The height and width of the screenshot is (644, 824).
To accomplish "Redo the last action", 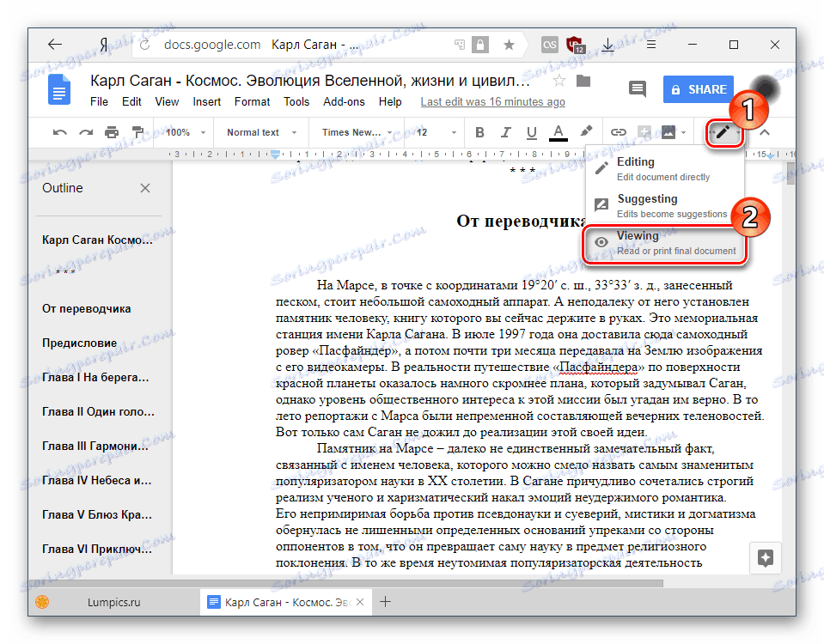I will point(86,132).
